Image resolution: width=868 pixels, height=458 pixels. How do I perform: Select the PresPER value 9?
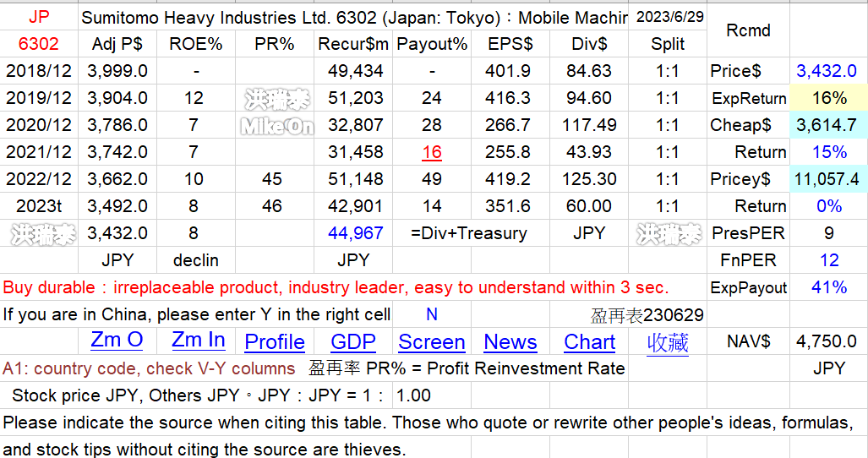click(828, 233)
